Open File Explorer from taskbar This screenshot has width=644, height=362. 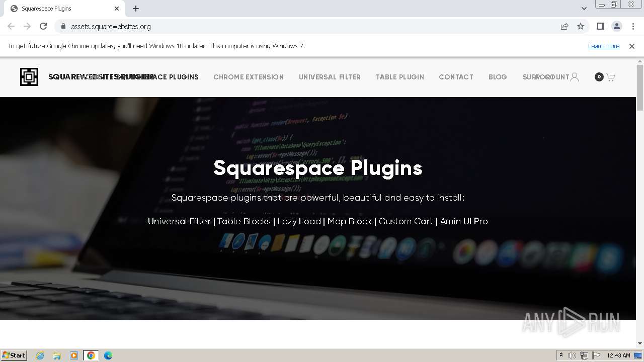pos(57,355)
